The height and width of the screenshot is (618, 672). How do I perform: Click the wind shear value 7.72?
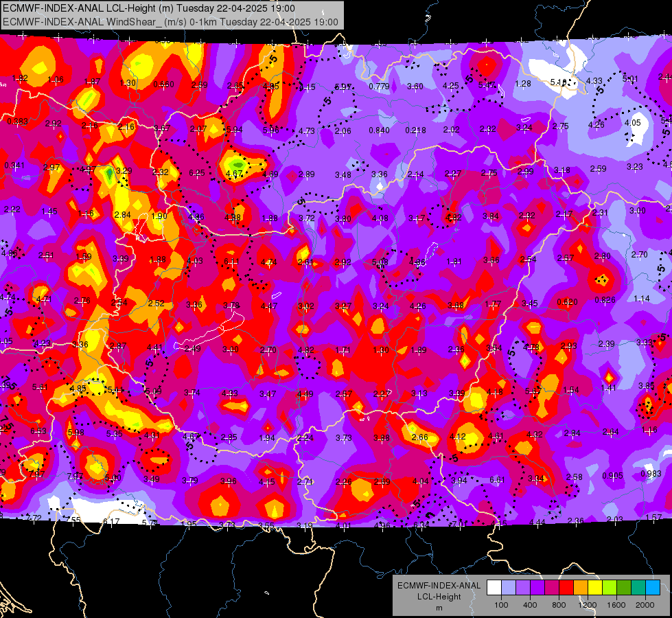(34, 518)
